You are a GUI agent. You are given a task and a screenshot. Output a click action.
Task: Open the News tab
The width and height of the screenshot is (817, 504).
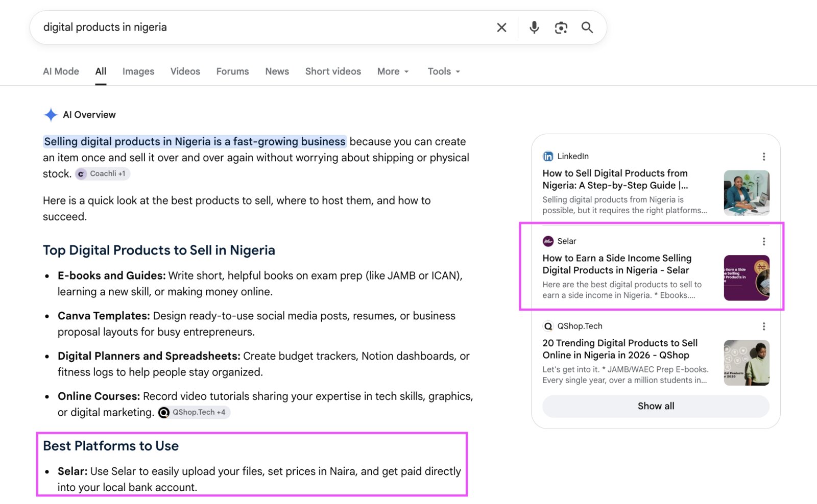(277, 71)
